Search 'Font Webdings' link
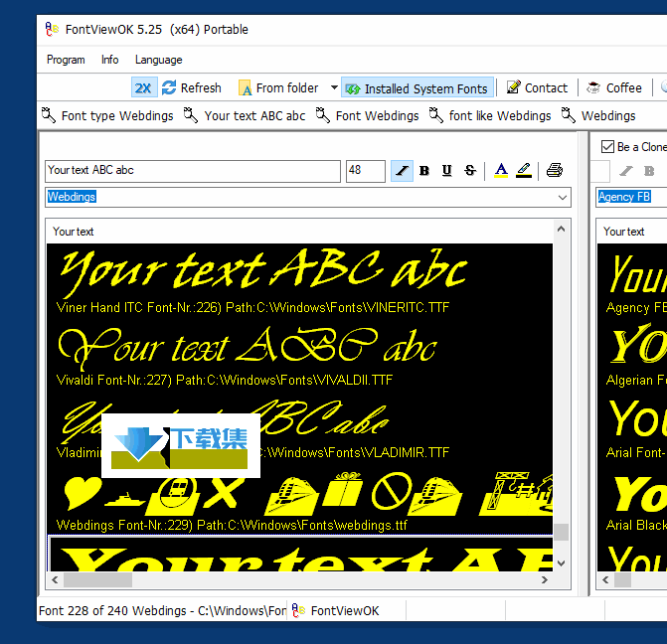 click(x=377, y=115)
